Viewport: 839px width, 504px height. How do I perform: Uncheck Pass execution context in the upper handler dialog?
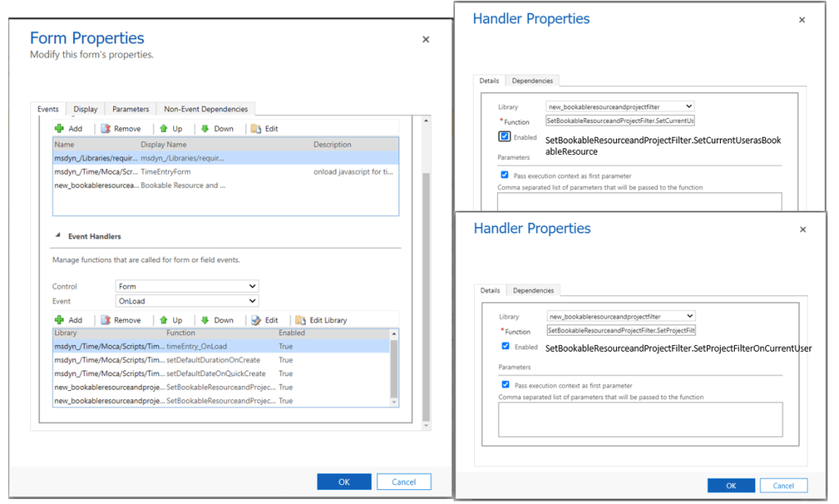pos(504,175)
